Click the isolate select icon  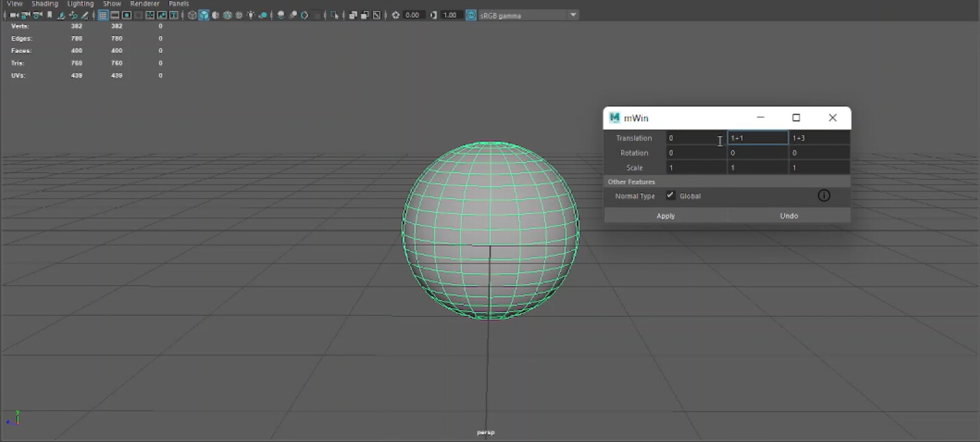click(x=334, y=14)
